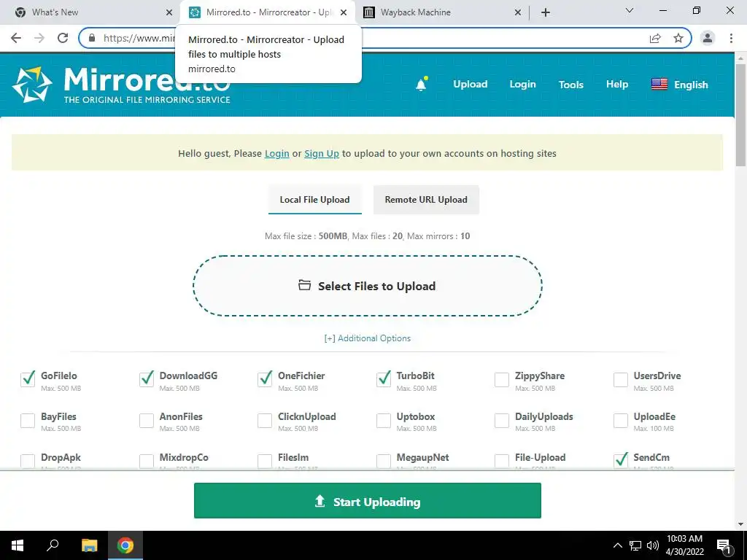
Task: Click the share page icon in address bar
Action: point(655,38)
